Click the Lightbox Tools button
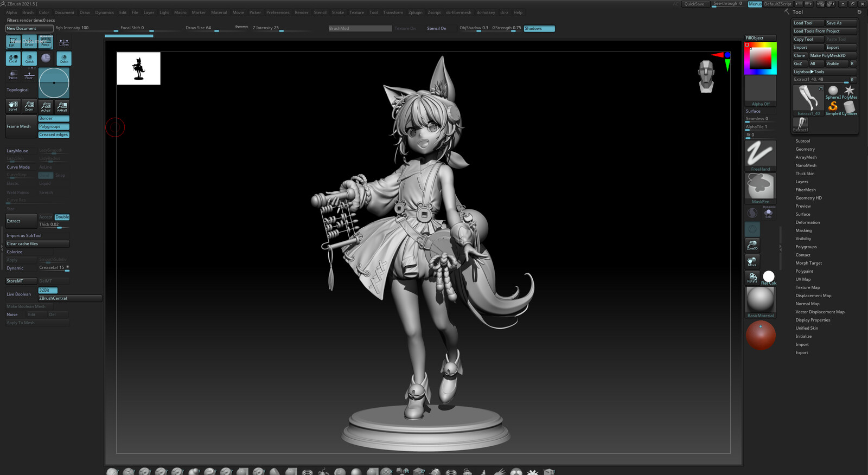 point(825,72)
